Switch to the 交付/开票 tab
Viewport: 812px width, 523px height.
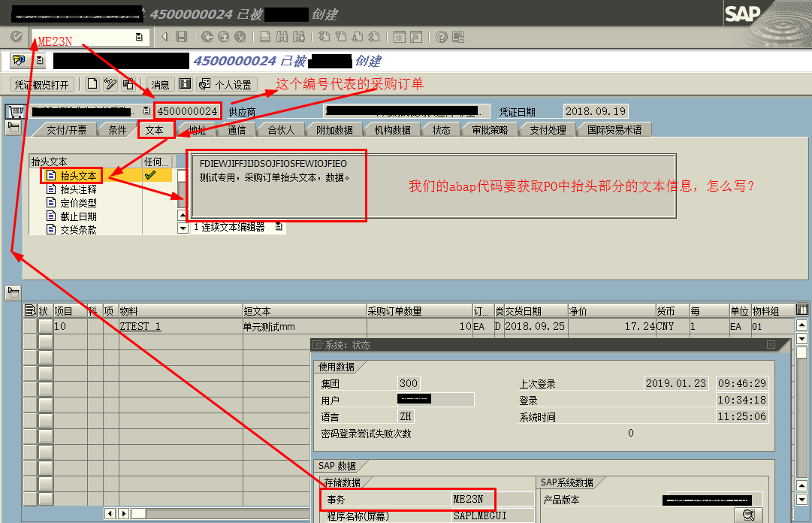67,130
